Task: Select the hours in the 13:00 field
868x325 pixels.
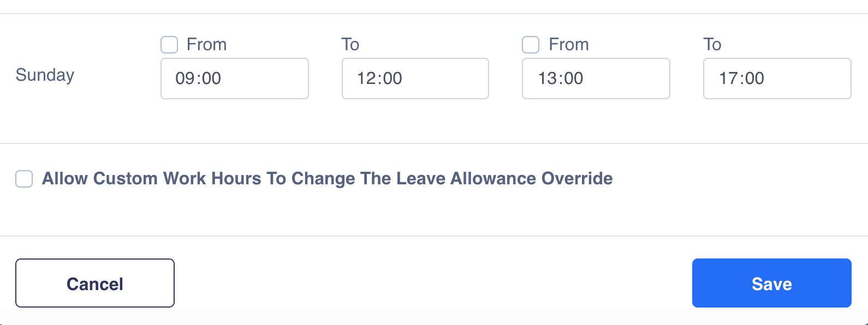Action: pos(546,79)
